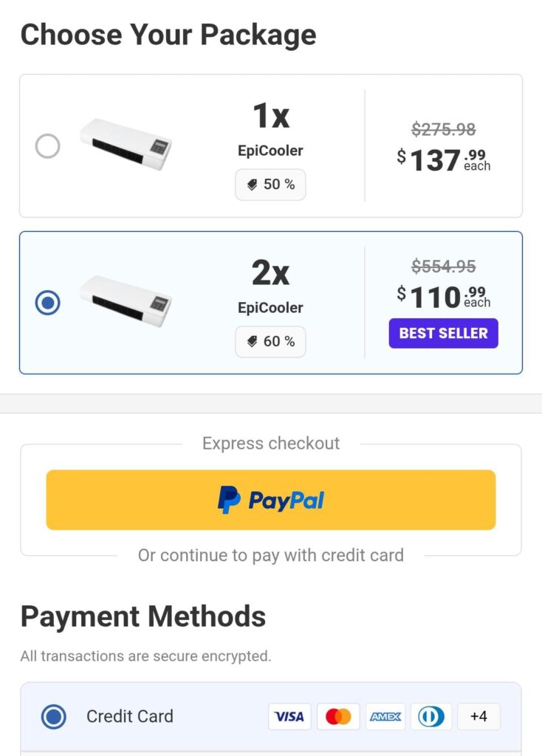Click the 1x EpiCooler product image
Screen dimensions: 542x756
tap(126, 144)
